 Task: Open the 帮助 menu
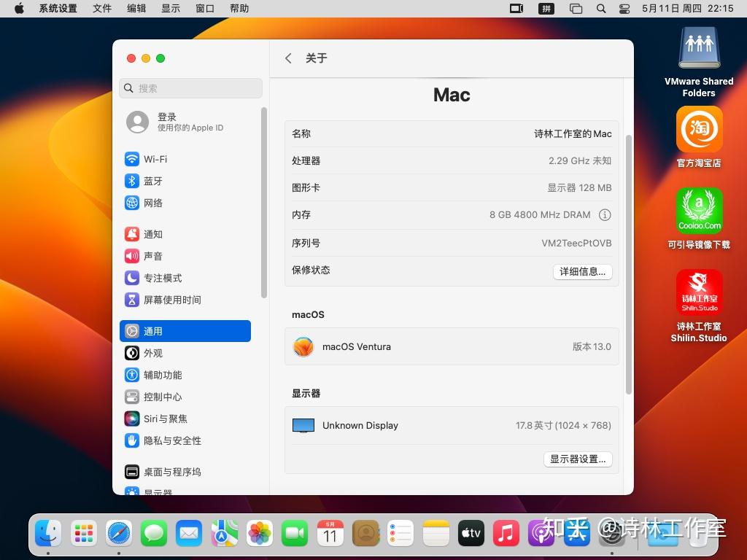tap(239, 9)
